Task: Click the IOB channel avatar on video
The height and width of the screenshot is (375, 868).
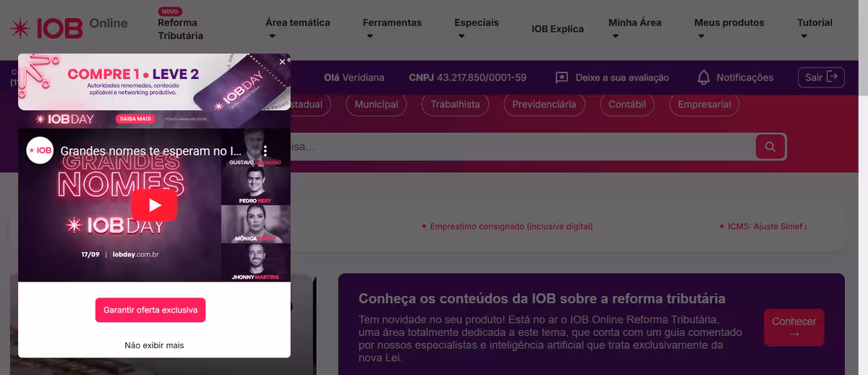Action: click(x=40, y=151)
